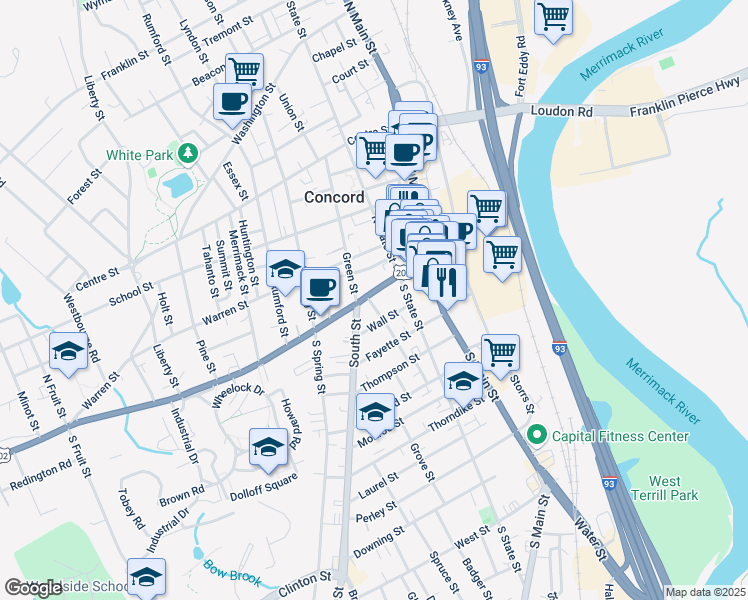Open the Map data ©2025 attribution
Image resolution: width=748 pixels, height=600 pixels.
click(x=705, y=593)
